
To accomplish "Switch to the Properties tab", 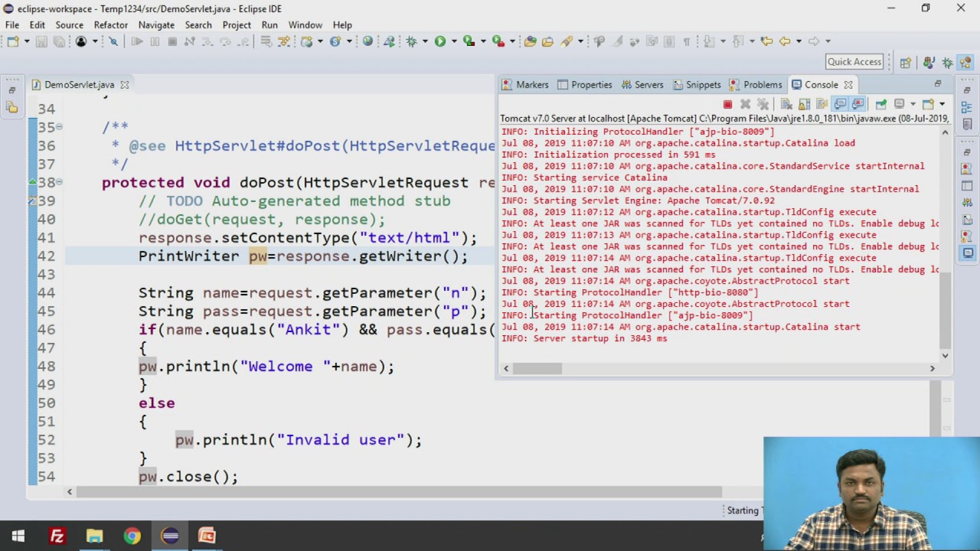I will pos(585,84).
